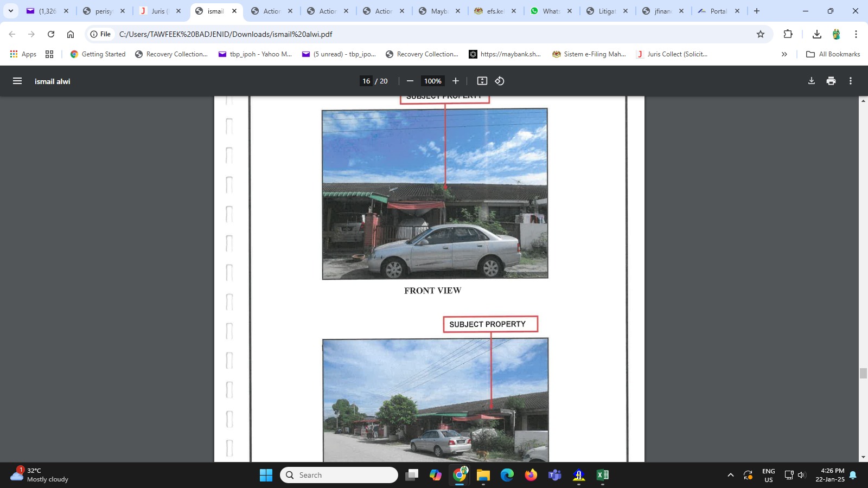Click the page number input field
The image size is (868, 488).
pos(366,81)
